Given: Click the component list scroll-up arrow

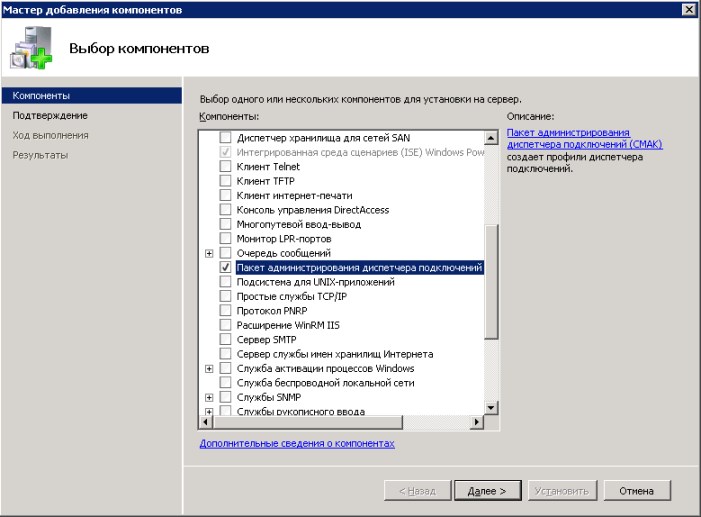Looking at the screenshot, I should [491, 138].
